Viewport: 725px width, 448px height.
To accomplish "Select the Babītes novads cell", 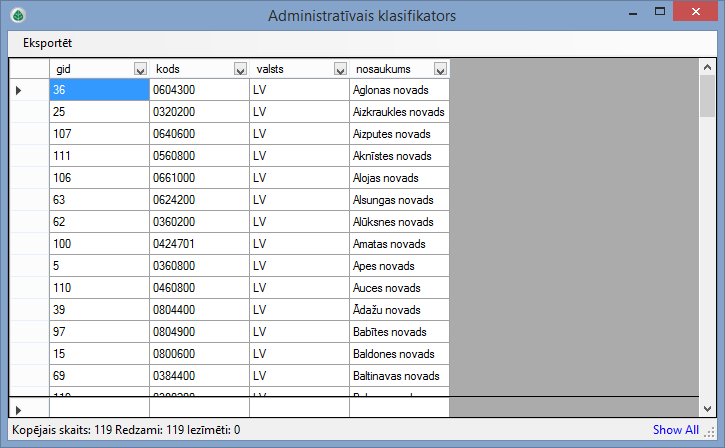I will tap(399, 332).
